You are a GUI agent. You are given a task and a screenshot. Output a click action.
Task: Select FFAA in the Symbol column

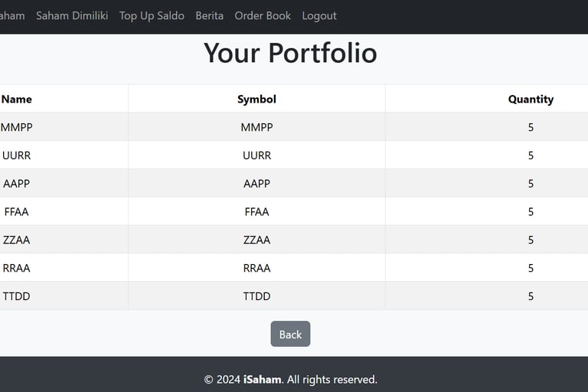coord(256,212)
